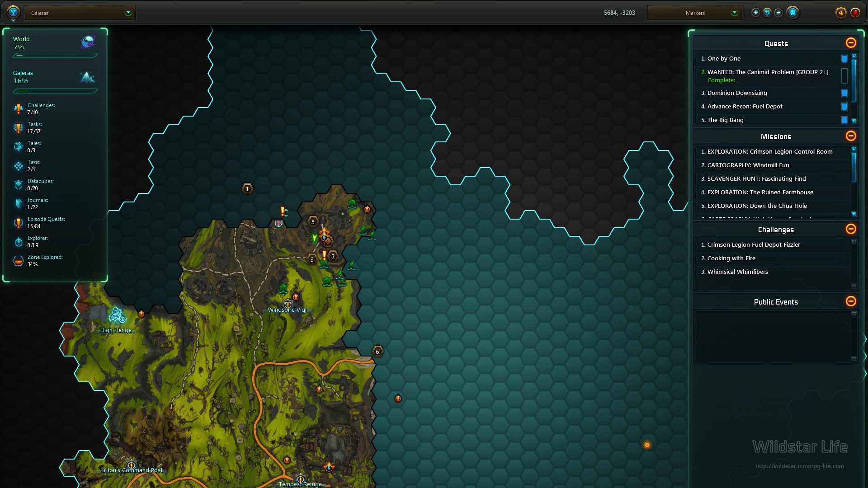The height and width of the screenshot is (488, 868).
Task: Click the Missions list scroll down arrow
Action: click(854, 214)
